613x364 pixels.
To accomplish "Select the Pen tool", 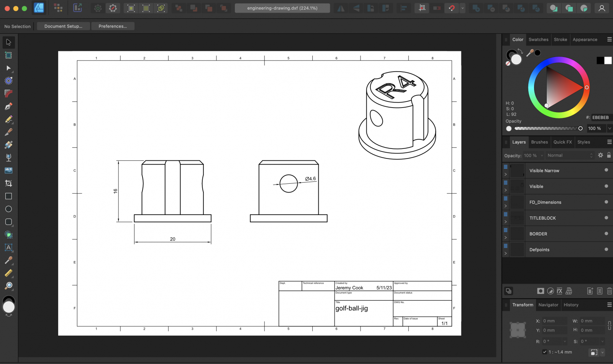I will [x=8, y=106].
